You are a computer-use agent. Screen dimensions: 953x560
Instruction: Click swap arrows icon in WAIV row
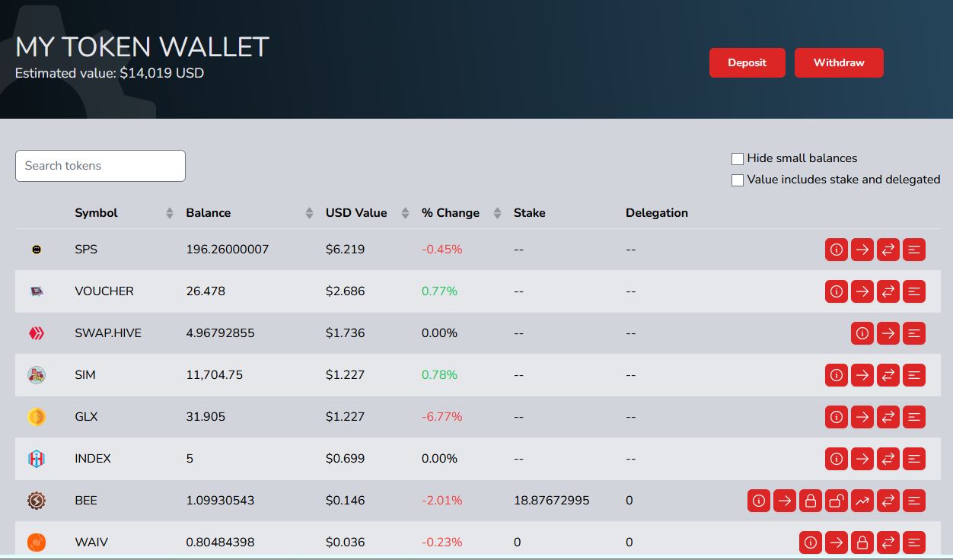point(888,542)
